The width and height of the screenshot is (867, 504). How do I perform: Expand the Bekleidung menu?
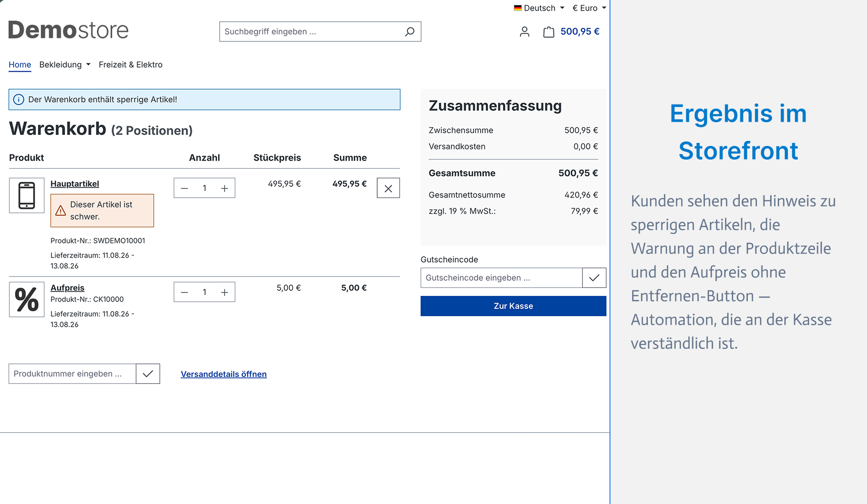65,65
